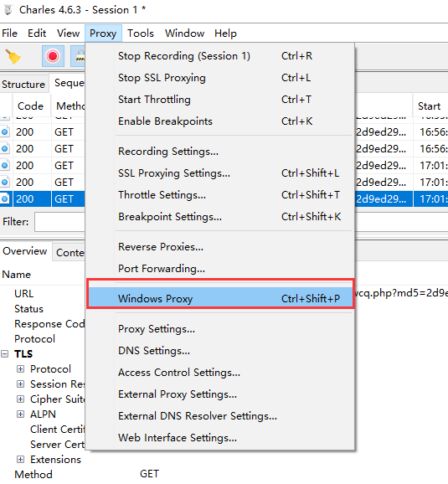Click the SSL proxying lock toolbar icon
Screen dimensions: 448x484
point(79,56)
